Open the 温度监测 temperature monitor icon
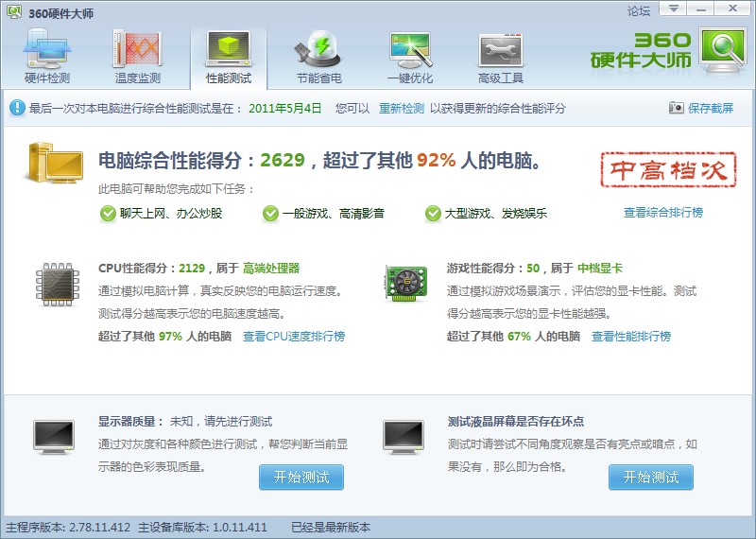The image size is (756, 539). pos(137,49)
